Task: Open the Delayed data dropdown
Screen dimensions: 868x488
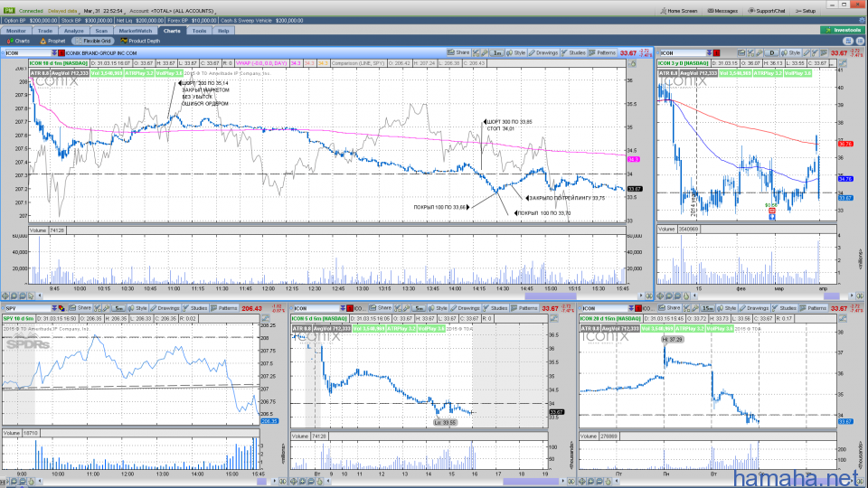Action: [x=63, y=11]
